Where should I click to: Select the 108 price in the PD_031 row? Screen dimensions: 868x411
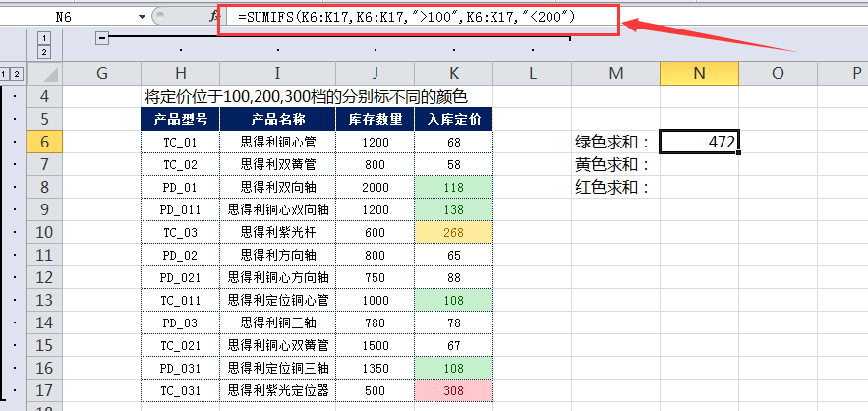click(x=454, y=368)
